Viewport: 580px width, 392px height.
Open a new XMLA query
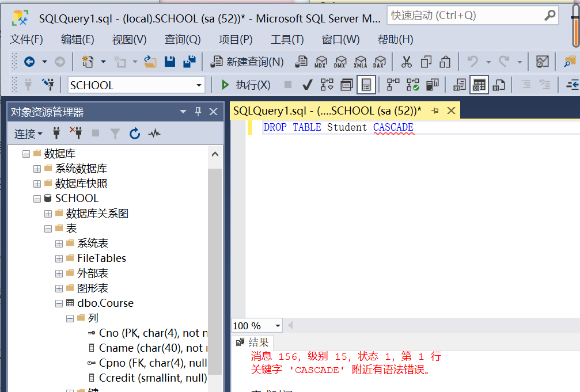coord(361,62)
